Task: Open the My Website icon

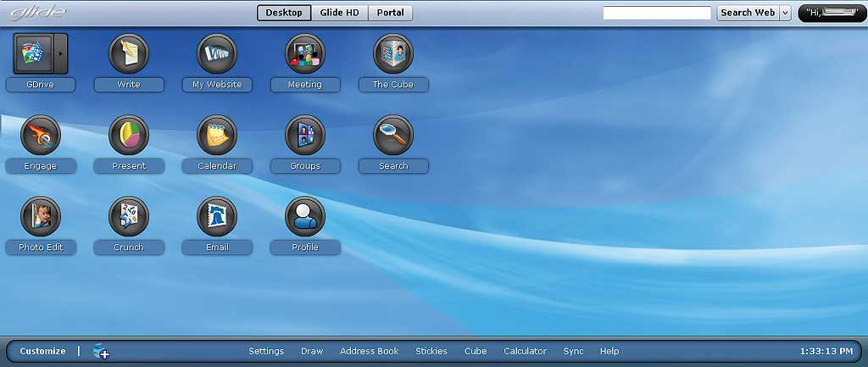Action: coord(217,53)
